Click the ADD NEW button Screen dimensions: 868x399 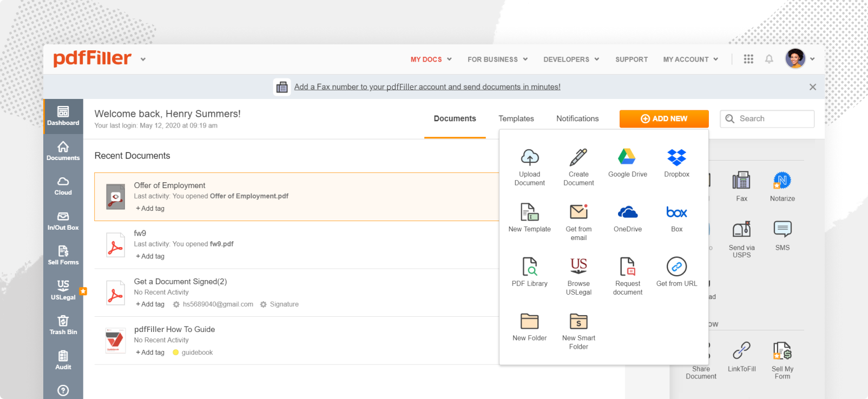point(664,119)
